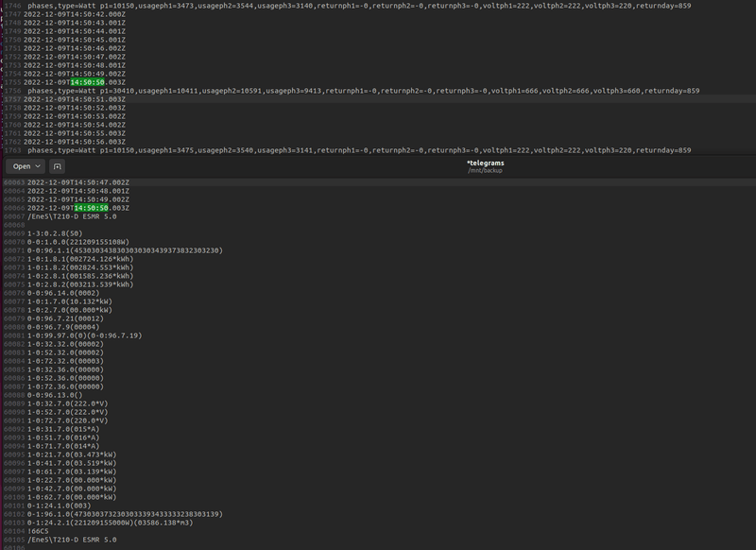Image resolution: width=756 pixels, height=550 pixels.
Task: Click the 1-3:0.2.8(50) line
Action: point(55,233)
